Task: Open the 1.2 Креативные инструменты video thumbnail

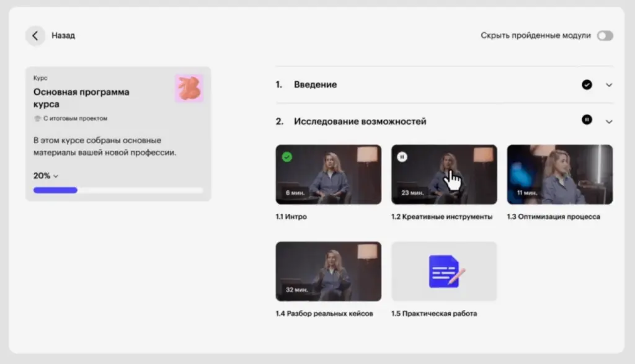Action: (x=443, y=174)
